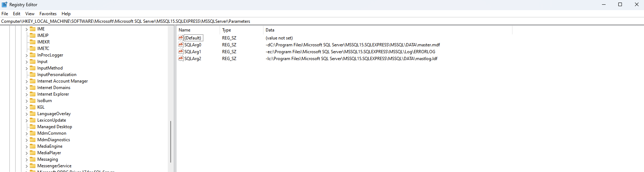Click the folder icon of MdmCommon
This screenshot has width=644, height=172.
33,133
